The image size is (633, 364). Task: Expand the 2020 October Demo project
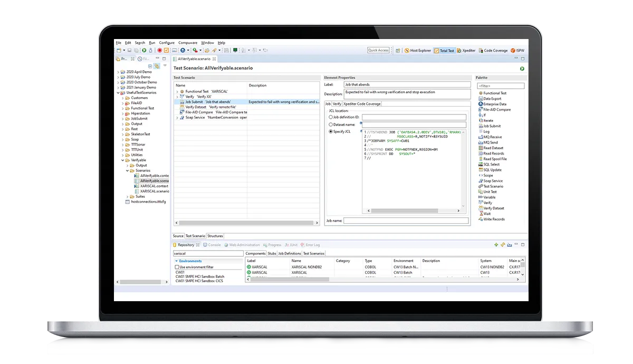(118, 82)
